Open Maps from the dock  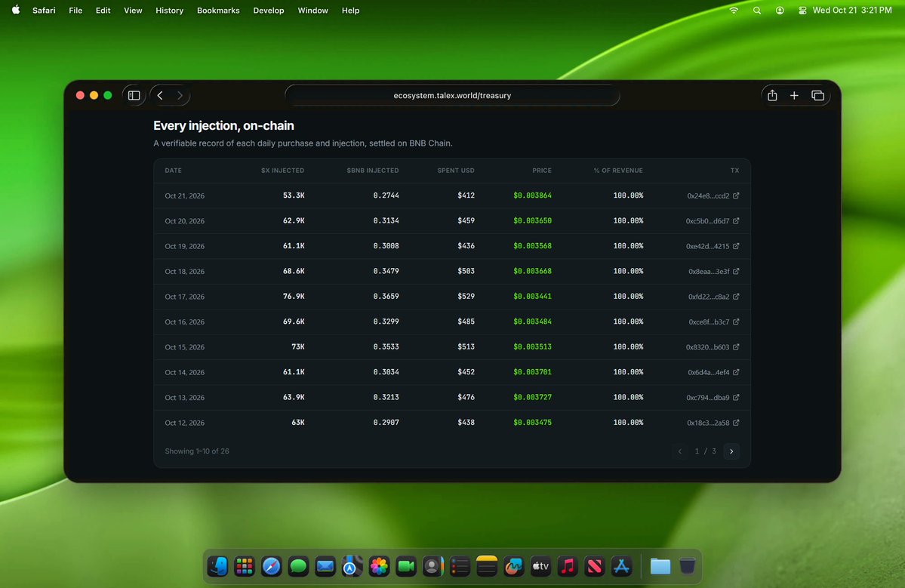(x=352, y=566)
